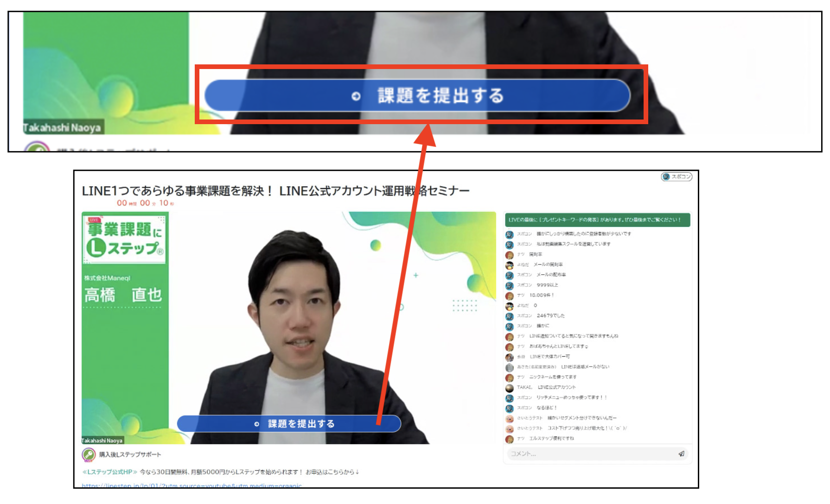830x504 pixels.
Task: Click the live video player with presenter
Action: click(288, 328)
